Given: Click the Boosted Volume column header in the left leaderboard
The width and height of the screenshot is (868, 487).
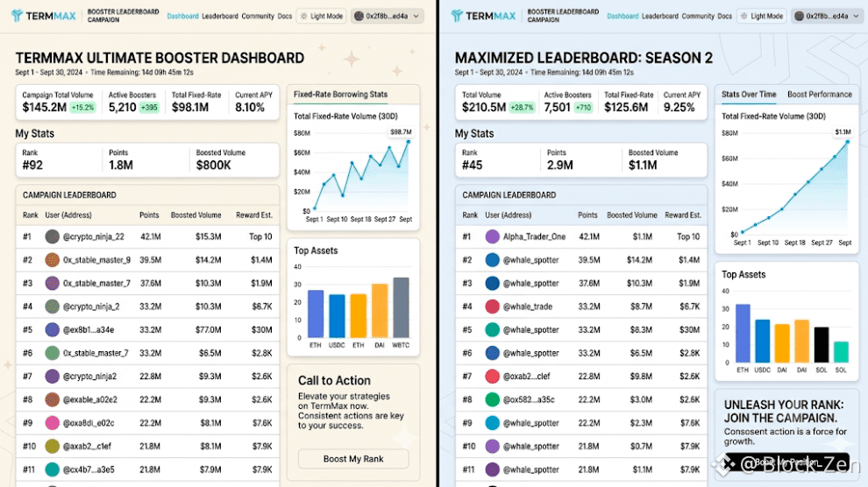Looking at the screenshot, I should [x=196, y=215].
